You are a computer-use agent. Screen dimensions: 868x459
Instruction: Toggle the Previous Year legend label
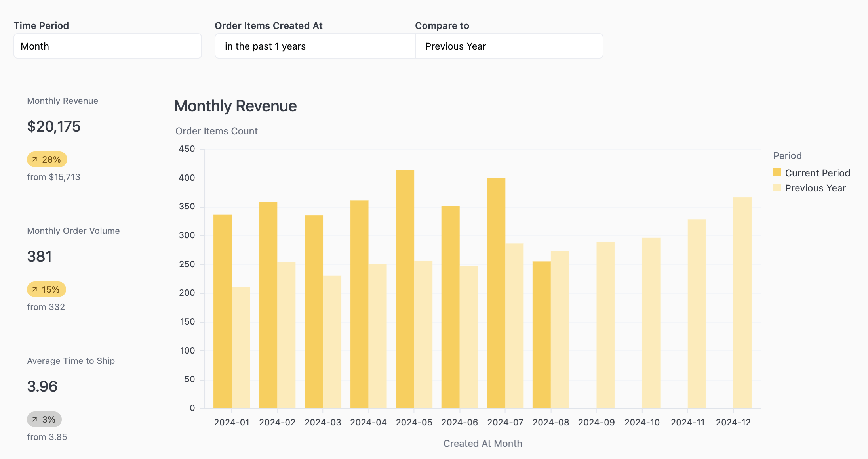point(815,188)
